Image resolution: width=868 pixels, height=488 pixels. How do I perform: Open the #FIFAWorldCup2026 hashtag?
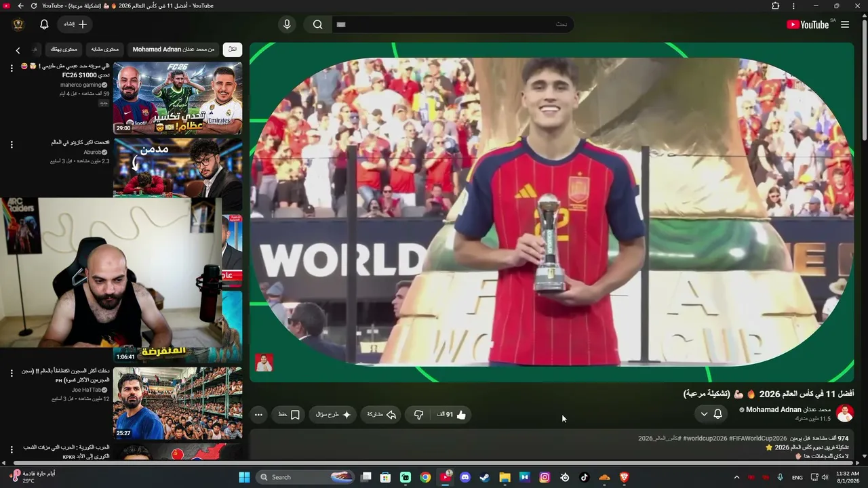[x=758, y=439]
